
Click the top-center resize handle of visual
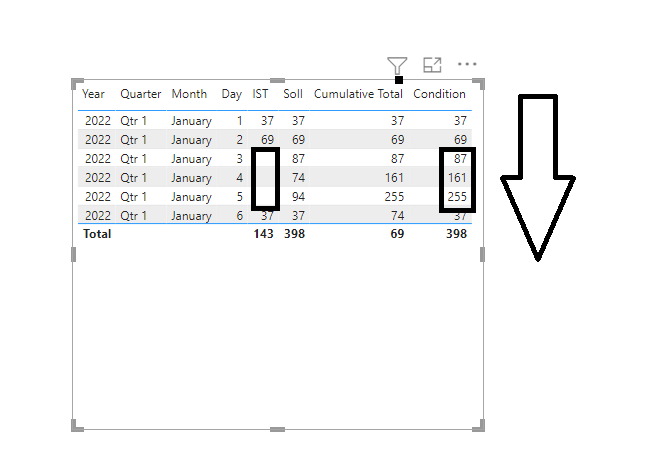tap(277, 80)
